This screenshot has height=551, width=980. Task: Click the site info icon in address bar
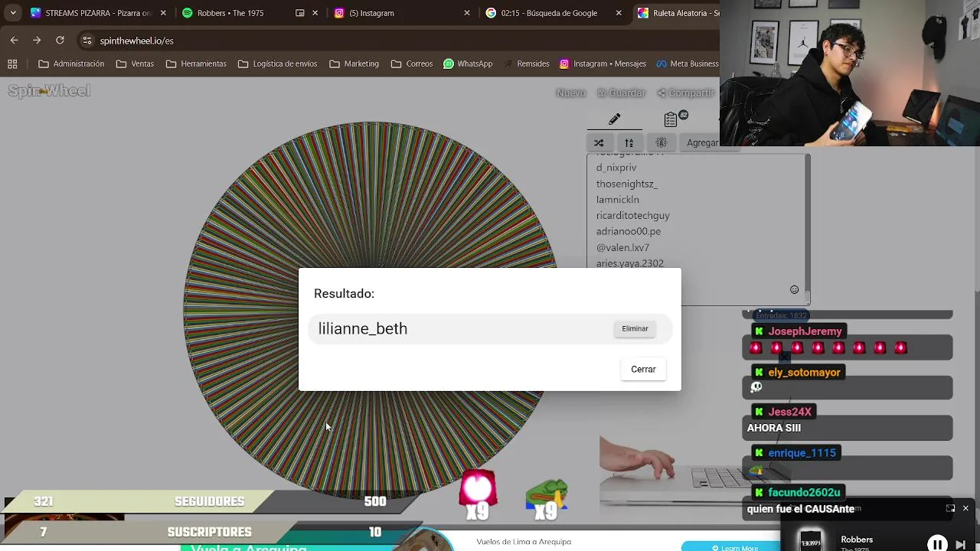point(87,41)
